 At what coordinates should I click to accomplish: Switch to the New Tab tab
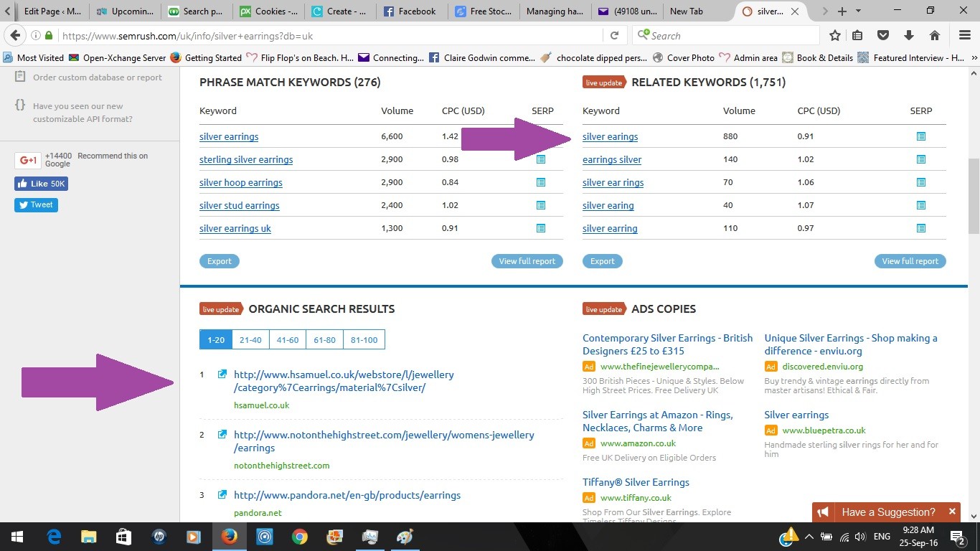coord(697,11)
